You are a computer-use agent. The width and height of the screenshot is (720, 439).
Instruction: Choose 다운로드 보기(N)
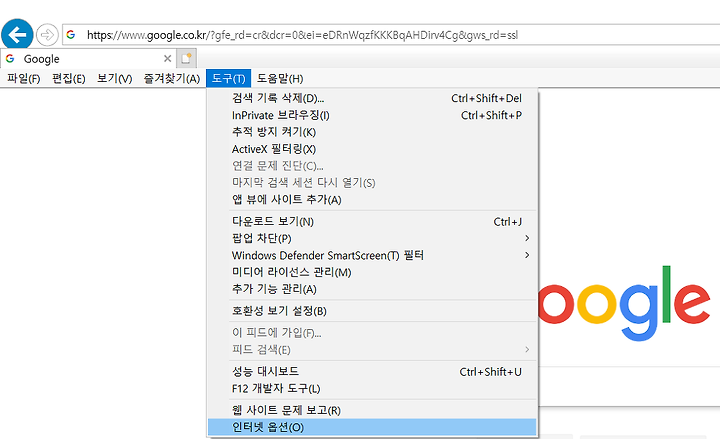(372, 222)
